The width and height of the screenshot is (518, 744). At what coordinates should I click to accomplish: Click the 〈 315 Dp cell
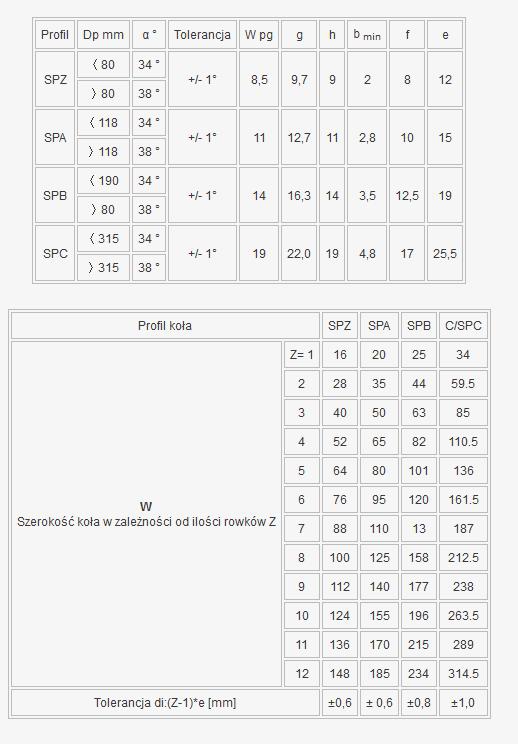click(103, 239)
